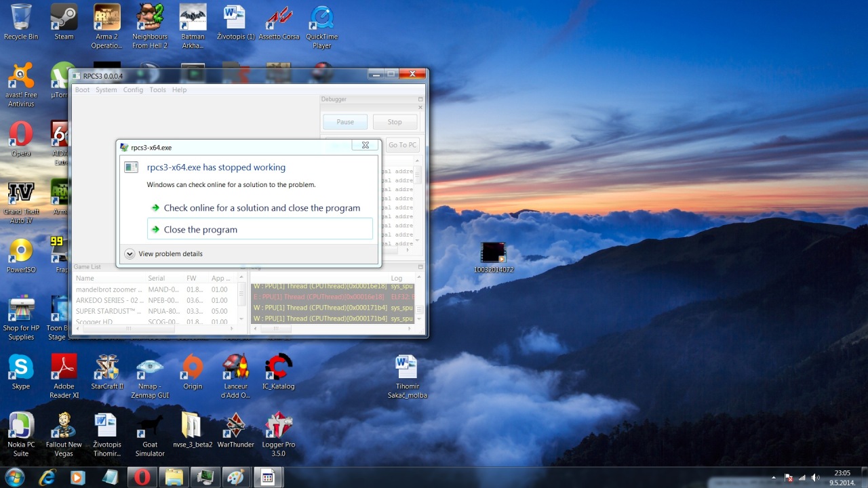Click the Close the program option
The width and height of the screenshot is (868, 488).
pos(200,230)
